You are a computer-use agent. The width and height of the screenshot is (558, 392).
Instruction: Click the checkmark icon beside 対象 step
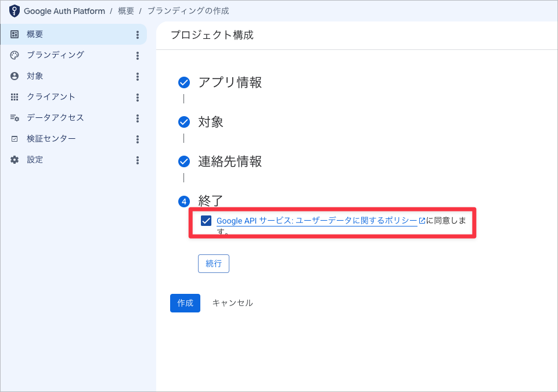tap(184, 122)
